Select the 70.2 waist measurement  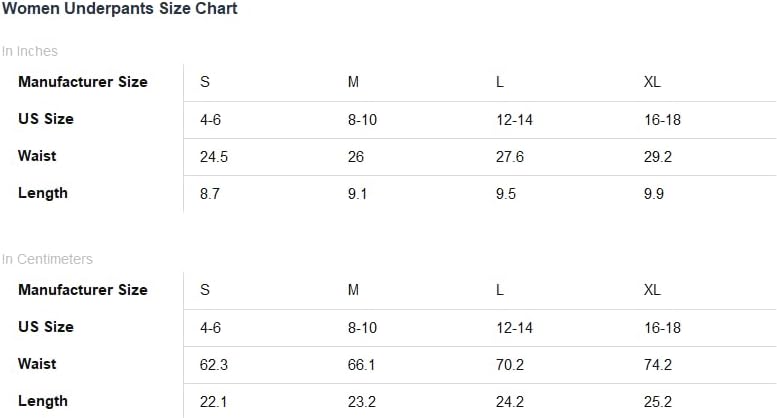510,365
